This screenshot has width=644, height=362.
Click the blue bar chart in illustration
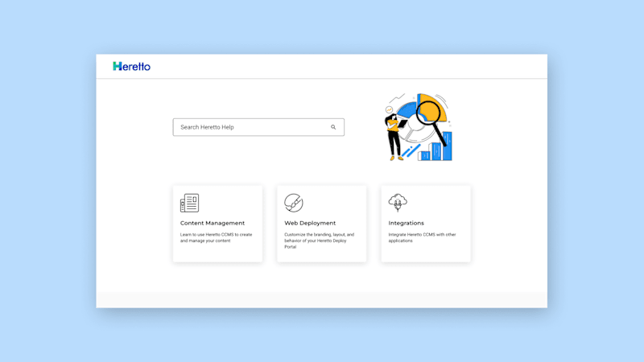(x=436, y=146)
